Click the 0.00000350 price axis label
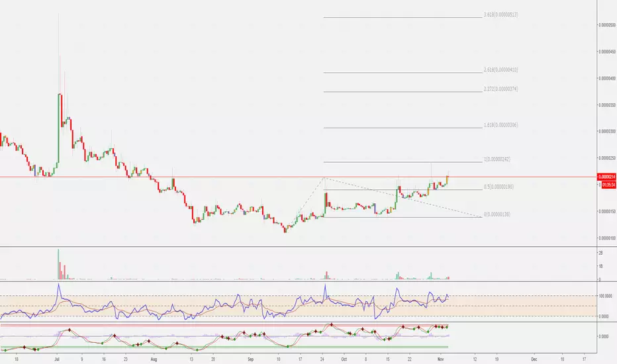617x364 pixels. pos(607,105)
